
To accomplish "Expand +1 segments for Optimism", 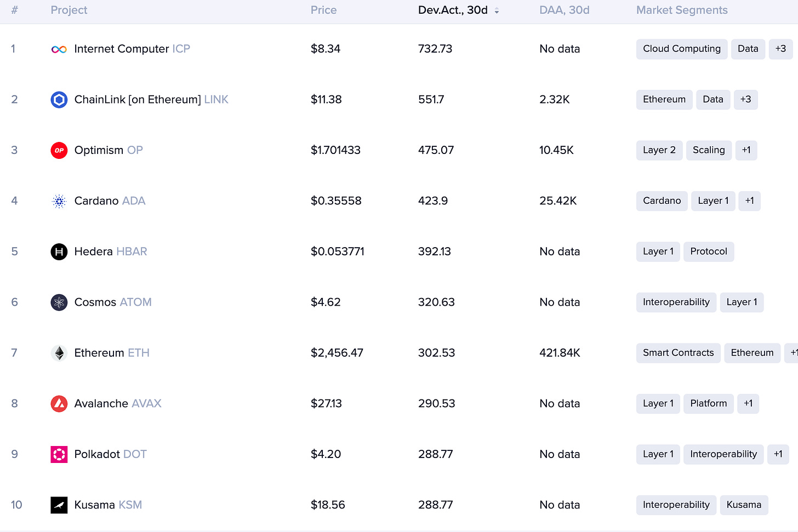I will point(746,150).
